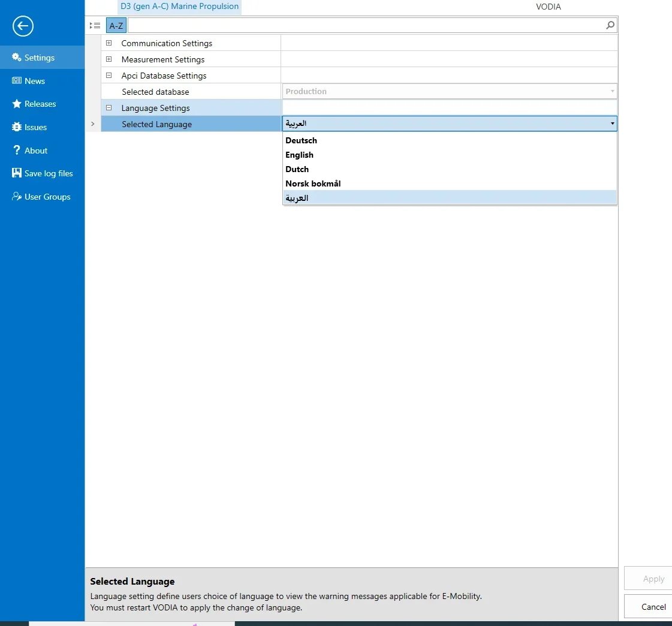Viewport: 672px width, 626px height.
Task: Click the back arrow circle icon
Action: (x=22, y=26)
